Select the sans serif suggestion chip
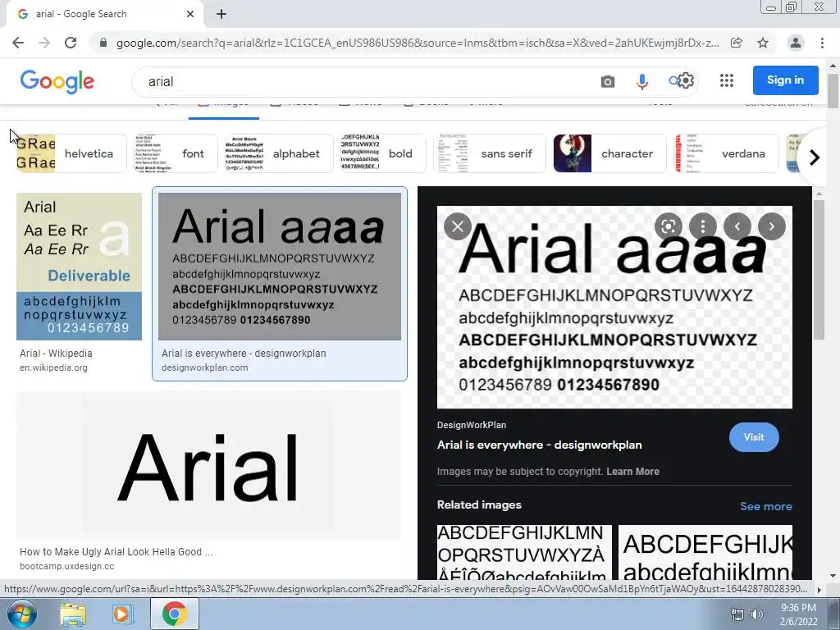840x630 pixels. (490, 153)
